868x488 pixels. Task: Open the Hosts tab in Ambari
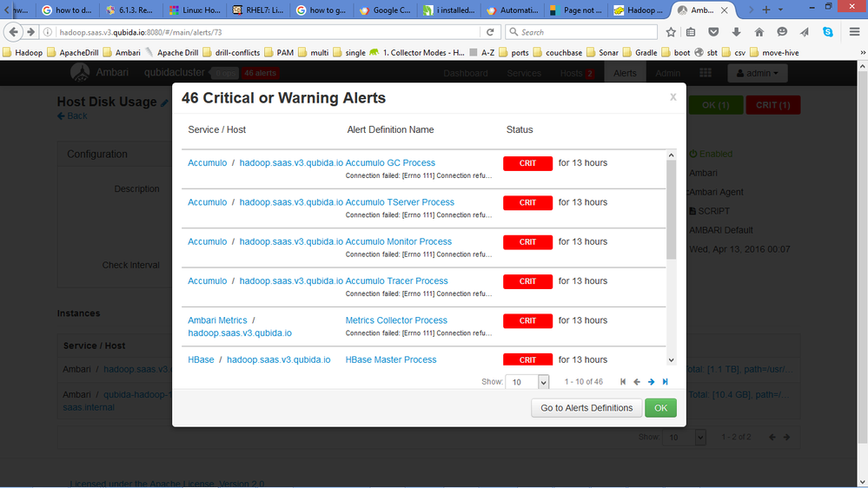577,73
